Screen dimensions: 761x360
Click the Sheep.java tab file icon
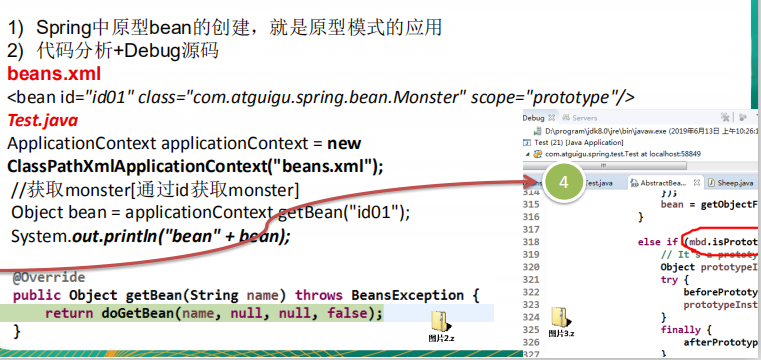pyautogui.click(x=711, y=183)
